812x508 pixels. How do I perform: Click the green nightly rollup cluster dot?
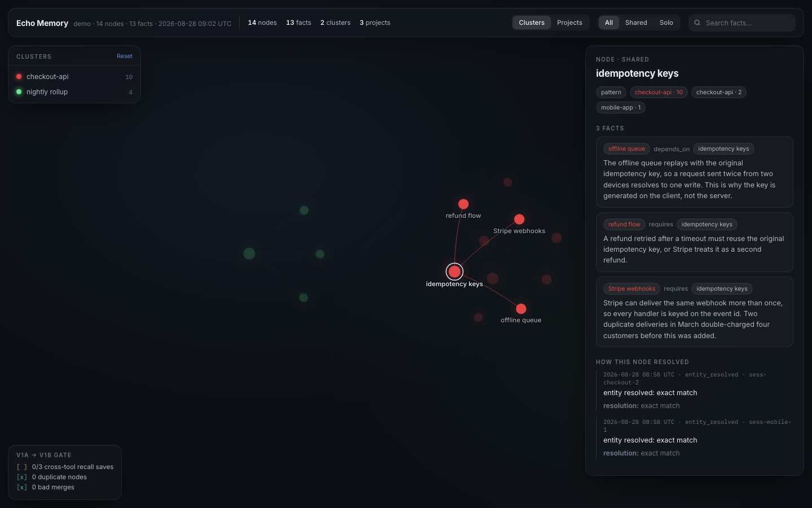19,91
